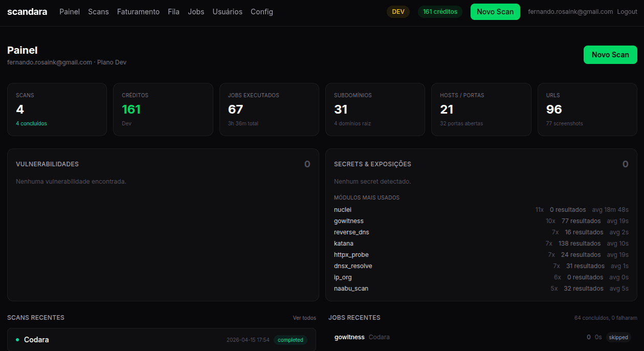The image size is (644, 351).
Task: Click the 161 créditos badge in the navbar
Action: pyautogui.click(x=440, y=11)
